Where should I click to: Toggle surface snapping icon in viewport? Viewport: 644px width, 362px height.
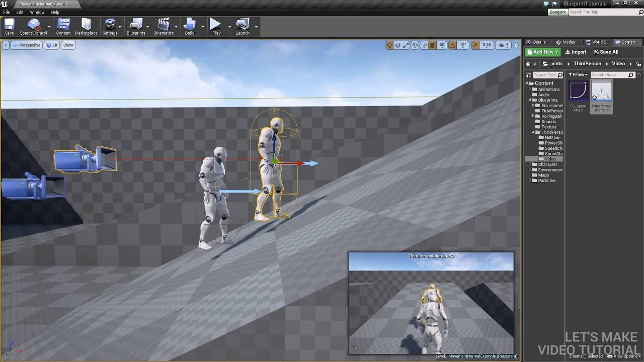[423, 45]
